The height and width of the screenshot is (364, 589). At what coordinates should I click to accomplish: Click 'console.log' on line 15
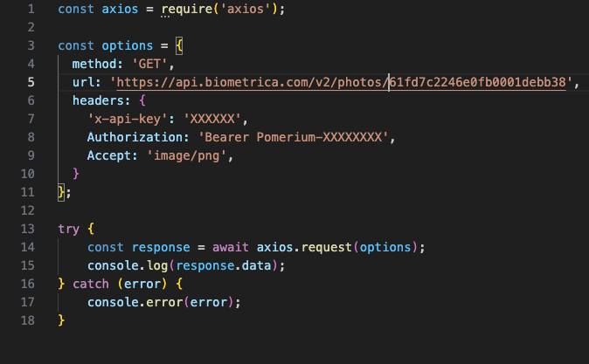[x=128, y=265]
